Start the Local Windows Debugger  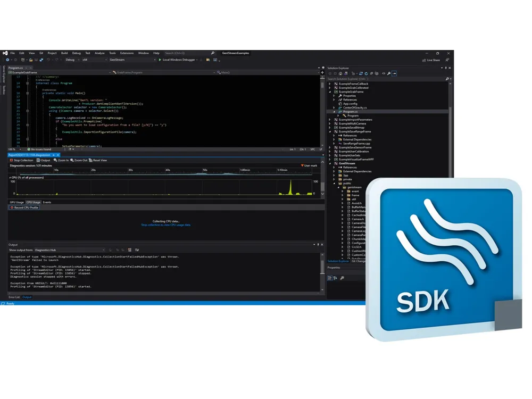[x=178, y=60]
